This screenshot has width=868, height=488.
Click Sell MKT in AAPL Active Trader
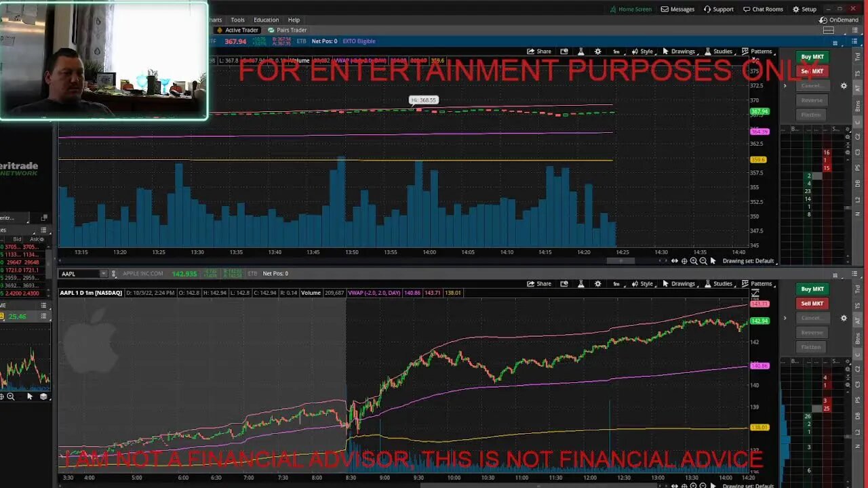pos(812,304)
